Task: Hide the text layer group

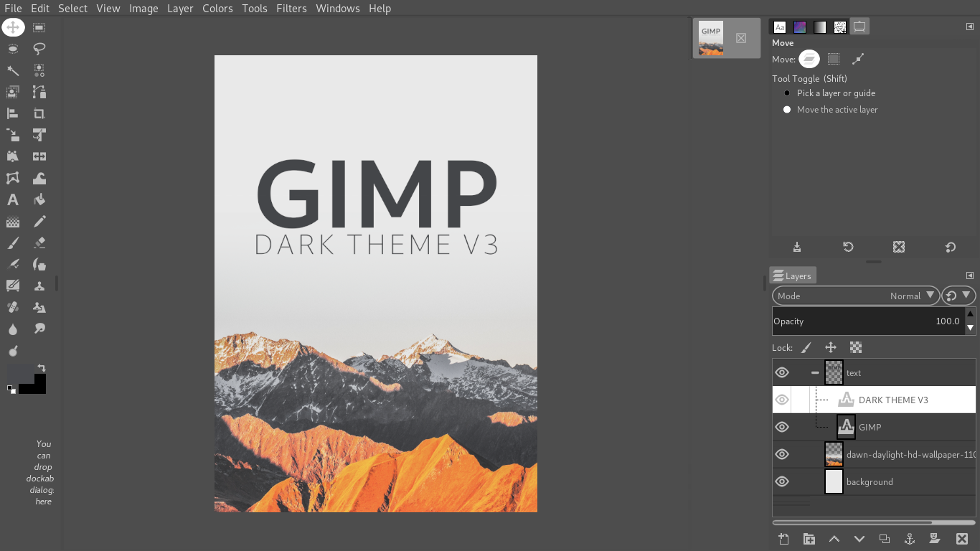Action: point(782,372)
